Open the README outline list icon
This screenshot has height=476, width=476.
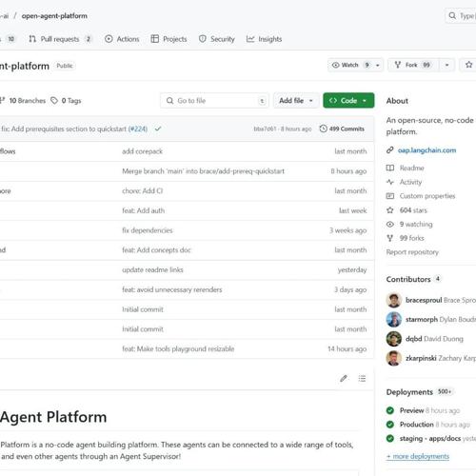(x=362, y=378)
